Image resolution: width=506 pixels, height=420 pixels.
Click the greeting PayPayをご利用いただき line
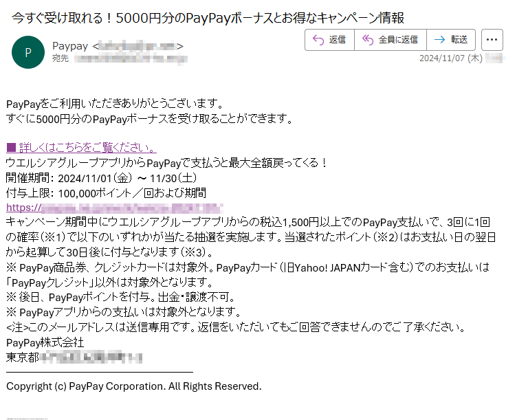click(x=115, y=104)
